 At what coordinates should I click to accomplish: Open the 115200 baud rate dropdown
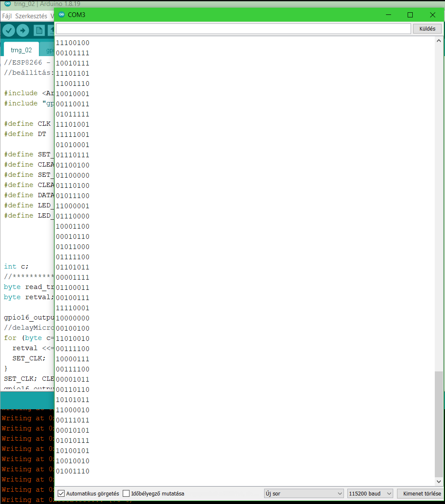(370, 493)
